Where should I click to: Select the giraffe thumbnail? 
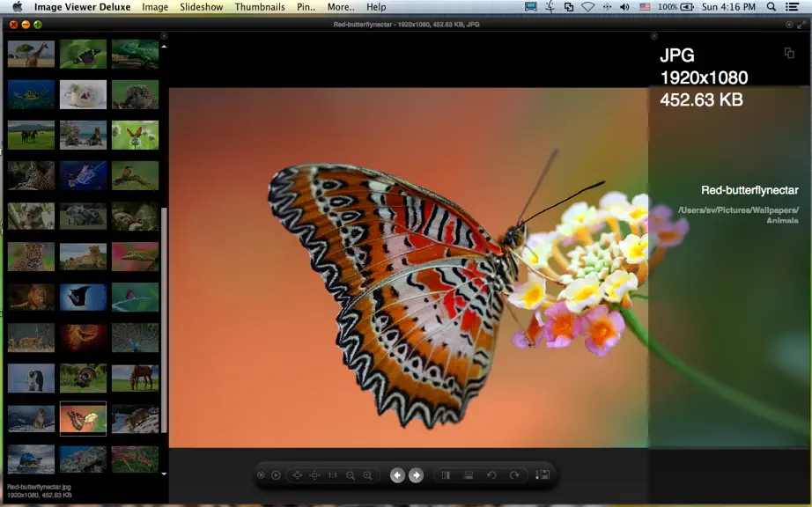(x=31, y=54)
